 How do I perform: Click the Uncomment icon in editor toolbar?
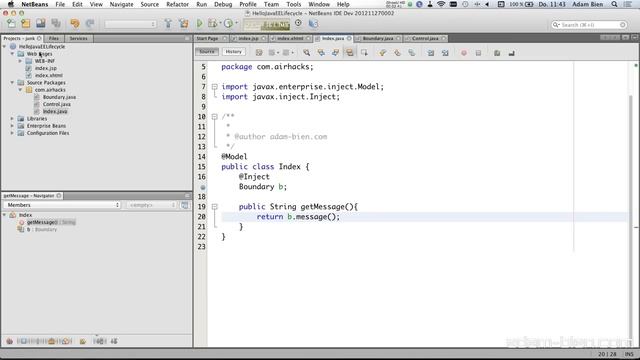click(511, 53)
